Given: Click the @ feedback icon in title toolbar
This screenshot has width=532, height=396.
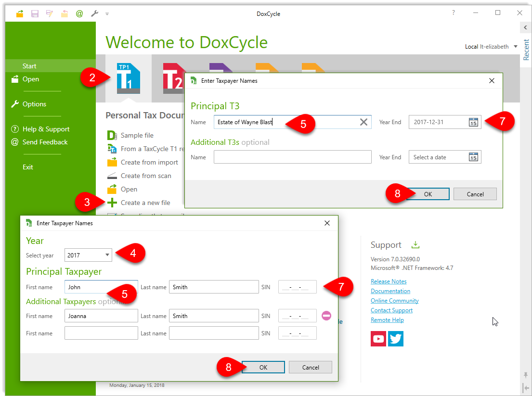Looking at the screenshot, I should point(79,13).
